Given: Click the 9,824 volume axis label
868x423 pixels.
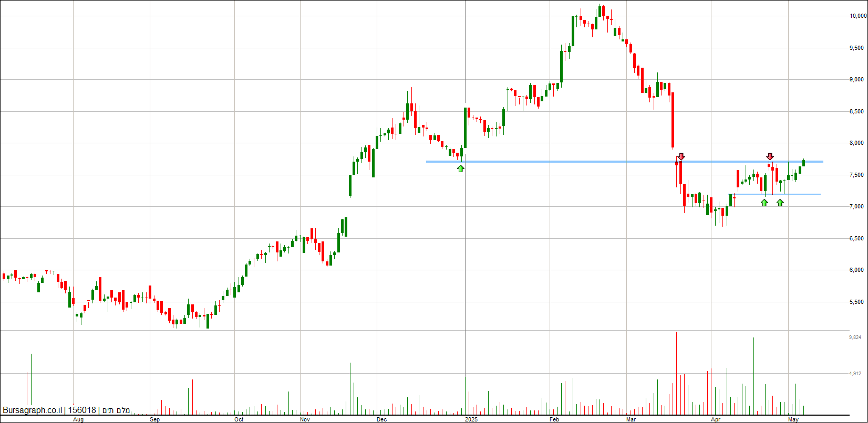Looking at the screenshot, I should pyautogui.click(x=855, y=337).
